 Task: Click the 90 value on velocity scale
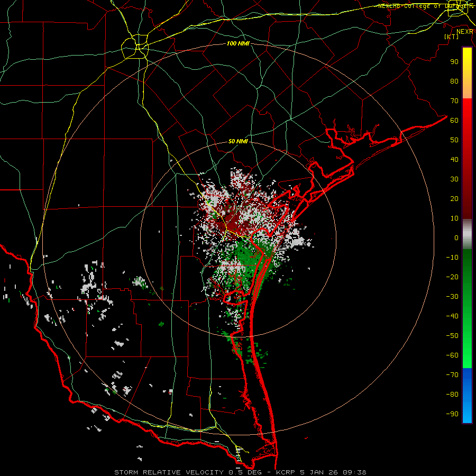454,62
